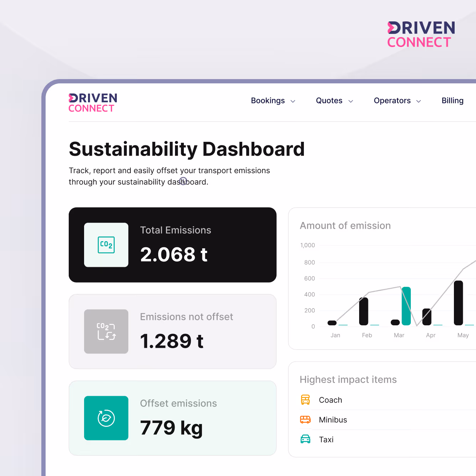The width and height of the screenshot is (476, 476).
Task: Open the Emissions not offset card
Action: (172, 331)
